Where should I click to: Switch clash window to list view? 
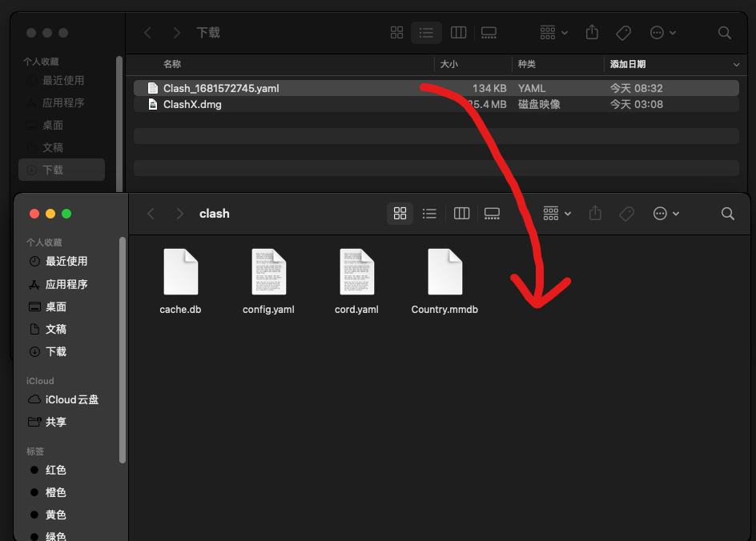coord(430,214)
